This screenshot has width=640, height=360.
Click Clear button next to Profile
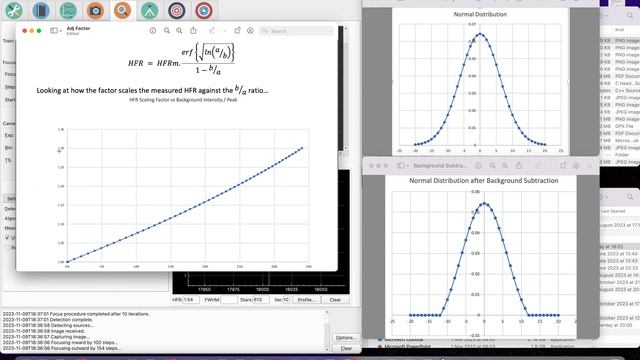pos(335,300)
